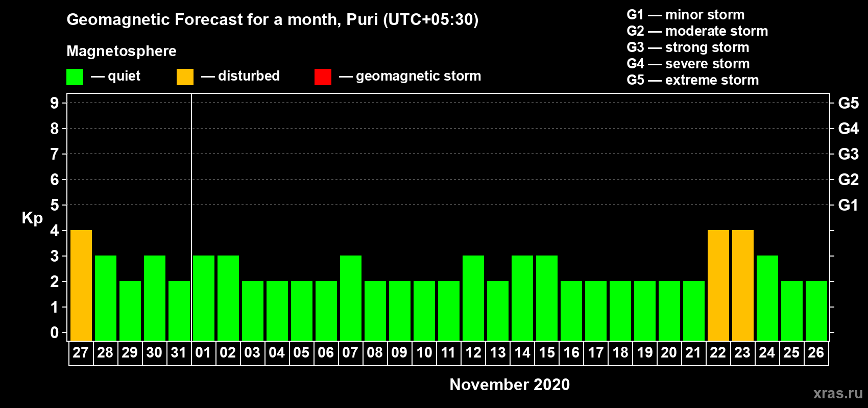This screenshot has height=408, width=868.
Task: Click the disturbed legend text
Action: (x=249, y=76)
